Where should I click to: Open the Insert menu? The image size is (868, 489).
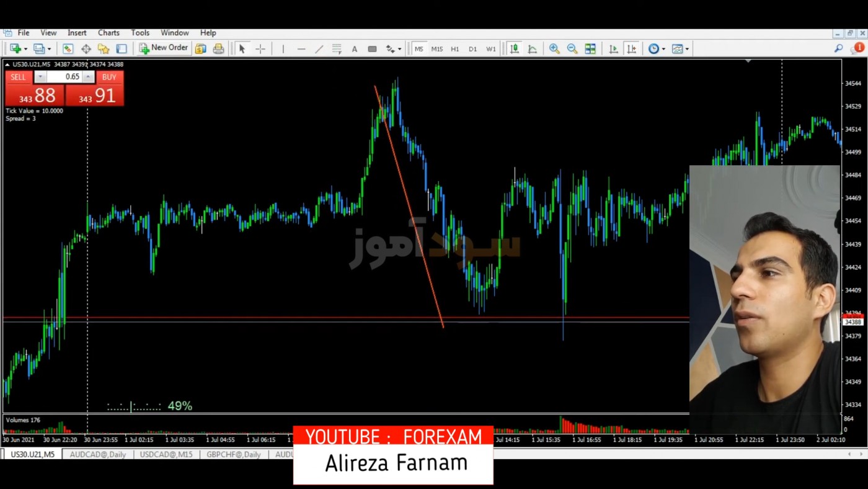coord(77,33)
